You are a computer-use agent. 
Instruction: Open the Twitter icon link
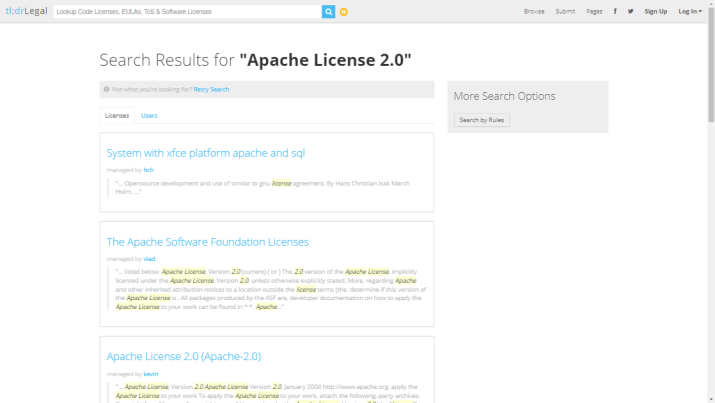coord(630,11)
